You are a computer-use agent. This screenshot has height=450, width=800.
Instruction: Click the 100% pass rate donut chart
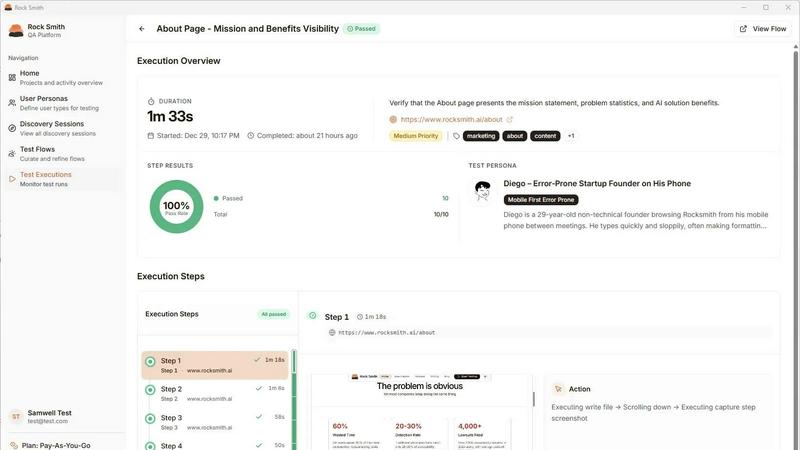[176, 206]
